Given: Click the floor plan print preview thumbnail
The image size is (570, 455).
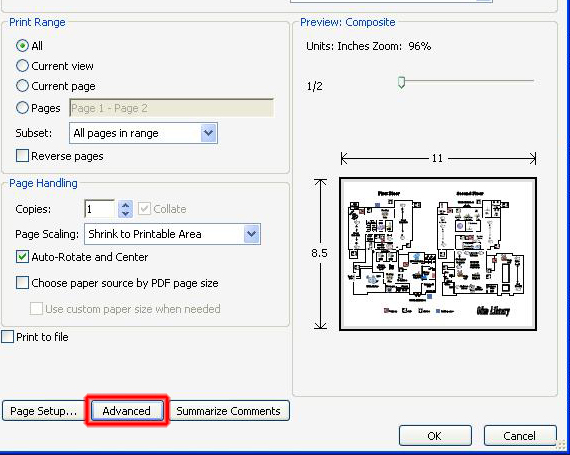Looking at the screenshot, I should 438,254.
